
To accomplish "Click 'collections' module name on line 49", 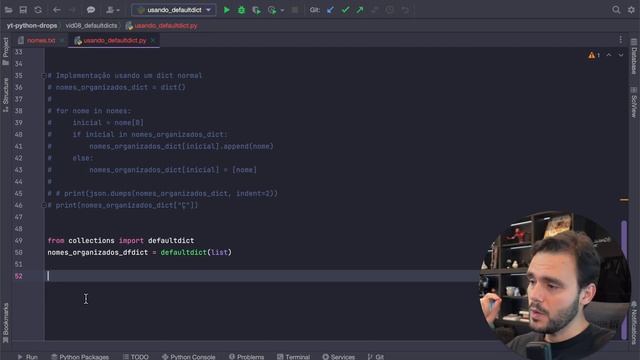I will click(91, 241).
